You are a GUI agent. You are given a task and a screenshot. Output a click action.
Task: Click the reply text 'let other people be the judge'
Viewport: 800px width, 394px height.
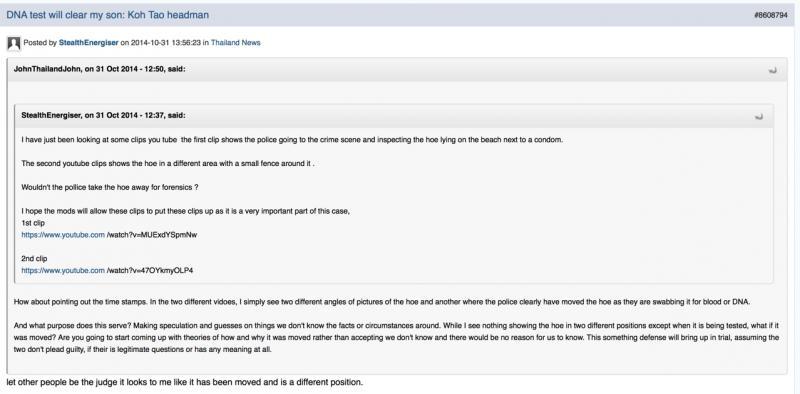tap(185, 382)
